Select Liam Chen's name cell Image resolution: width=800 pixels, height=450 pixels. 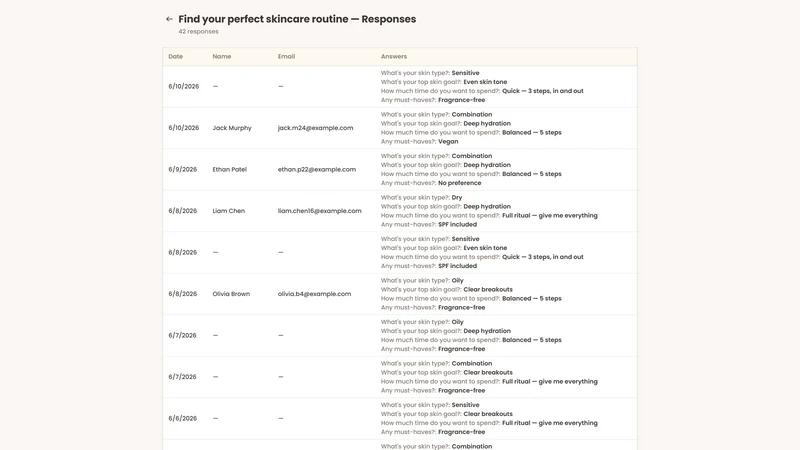(x=229, y=211)
